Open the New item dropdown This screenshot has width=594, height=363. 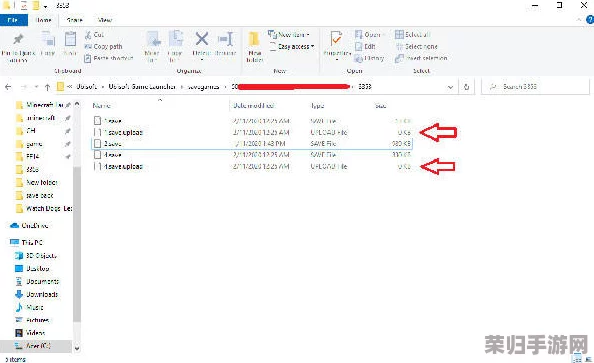(289, 34)
